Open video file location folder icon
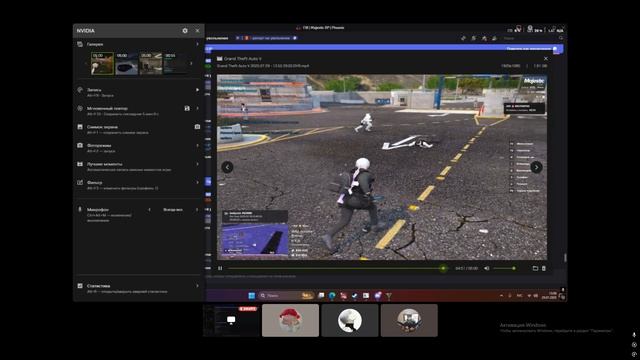The height and width of the screenshot is (360, 640). [535, 268]
